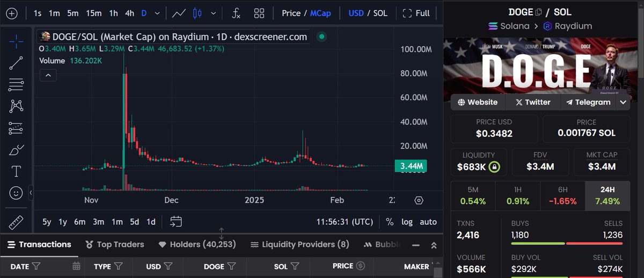Select the 1H stats tab
The image size is (644, 278).
(x=518, y=195)
